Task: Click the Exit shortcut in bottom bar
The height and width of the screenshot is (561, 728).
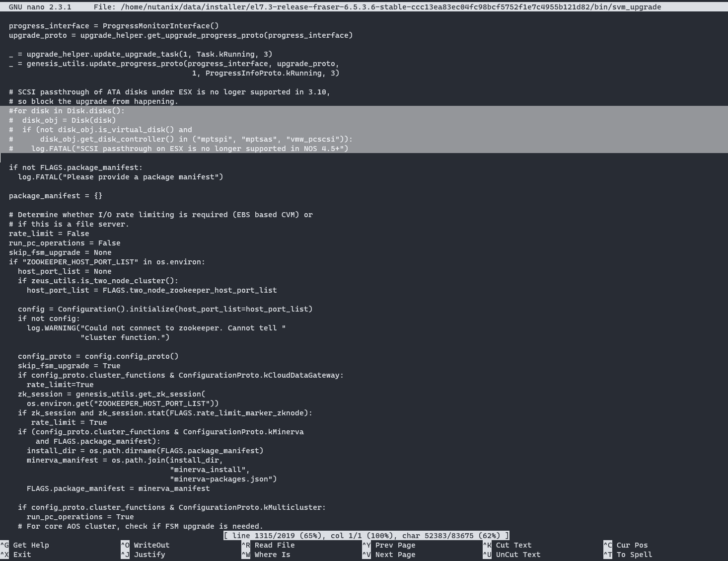Action: pos(22,555)
